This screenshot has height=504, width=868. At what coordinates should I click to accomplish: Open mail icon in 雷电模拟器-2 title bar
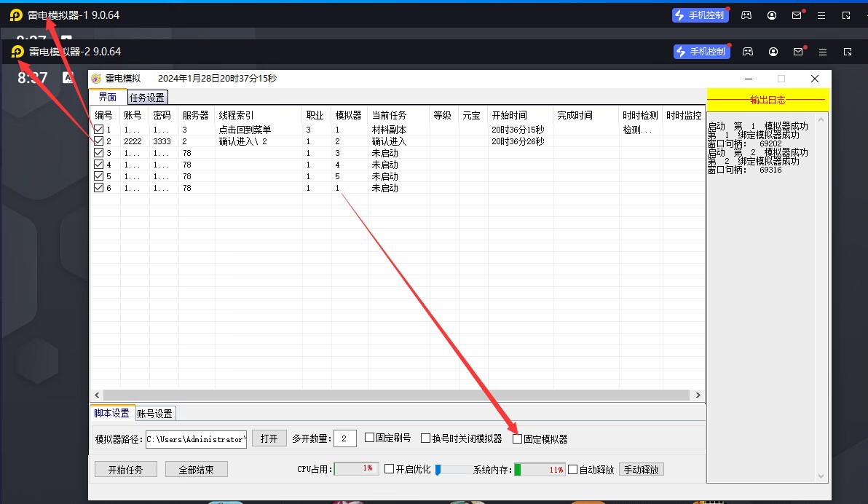pyautogui.click(x=797, y=52)
